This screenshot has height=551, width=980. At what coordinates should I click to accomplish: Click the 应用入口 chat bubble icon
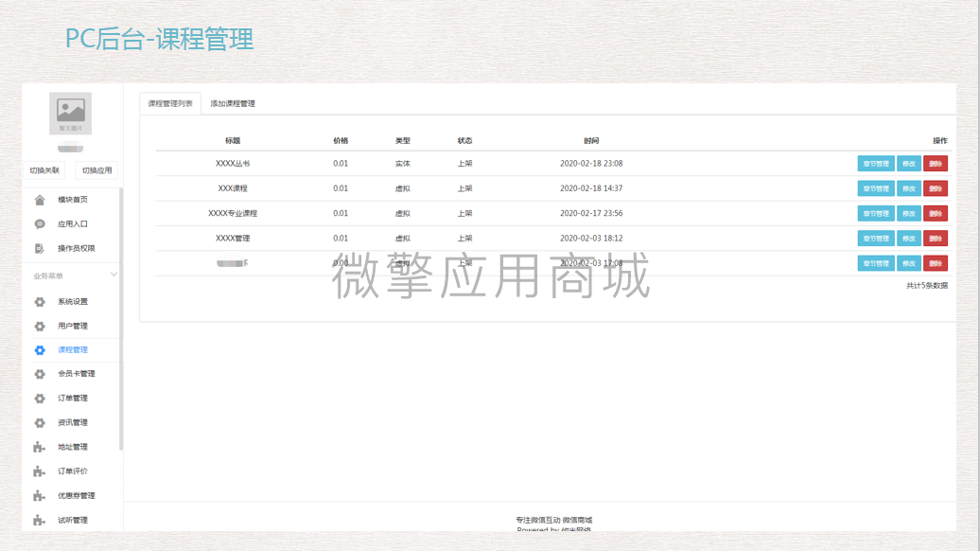coord(40,223)
